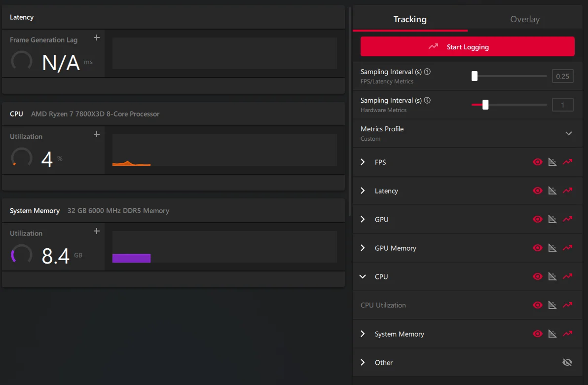This screenshot has height=385, width=588.
Task: Toggle overlay graph icon for CPU row
Action: click(x=552, y=276)
